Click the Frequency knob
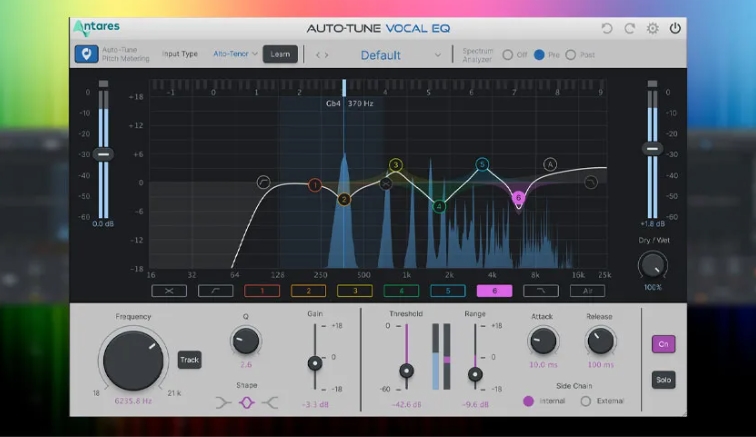 pyautogui.click(x=133, y=360)
